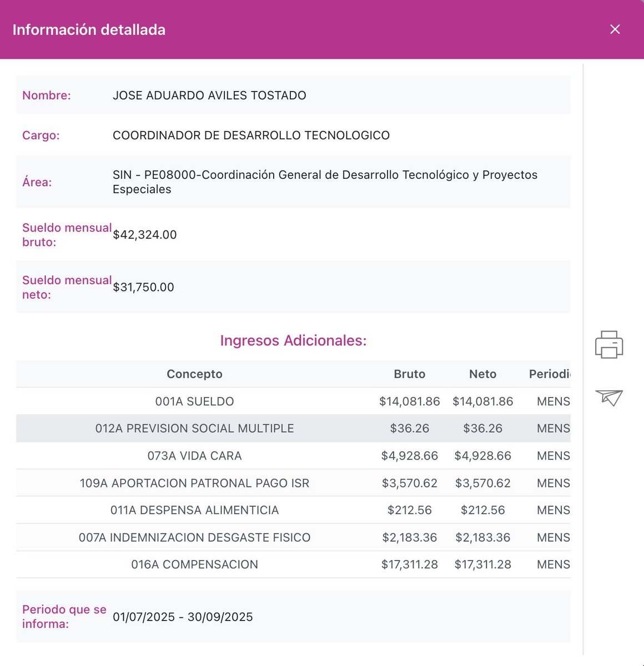Click the Neto column header
This screenshot has width=644, height=666.
click(x=483, y=374)
